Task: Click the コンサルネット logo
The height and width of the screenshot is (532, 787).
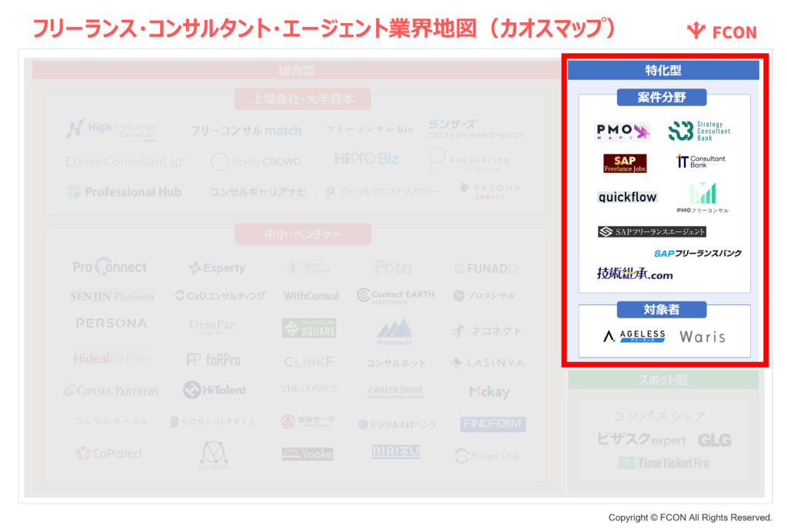Action: click(396, 362)
